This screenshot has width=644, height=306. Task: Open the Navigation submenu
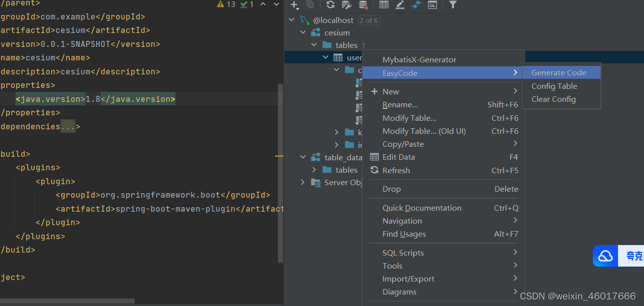(443, 221)
